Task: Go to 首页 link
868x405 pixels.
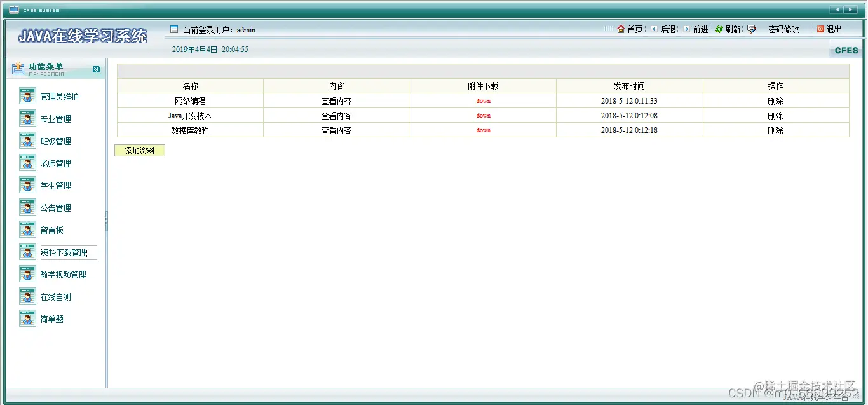Action: (635, 29)
